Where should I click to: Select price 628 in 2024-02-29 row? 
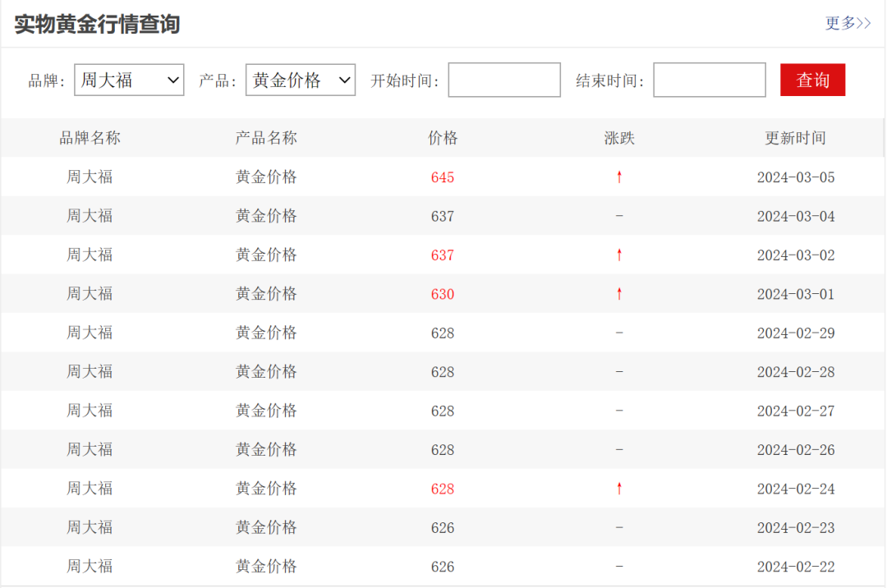pyautogui.click(x=443, y=333)
